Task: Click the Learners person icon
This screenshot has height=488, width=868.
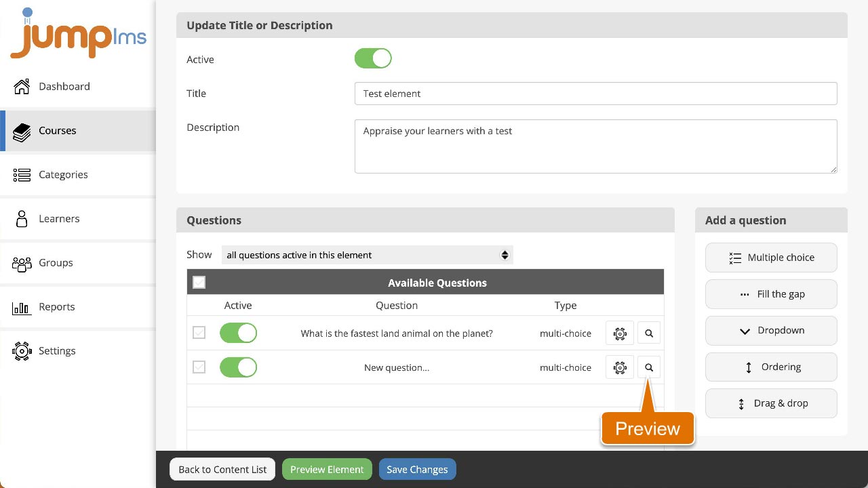Action: (22, 218)
